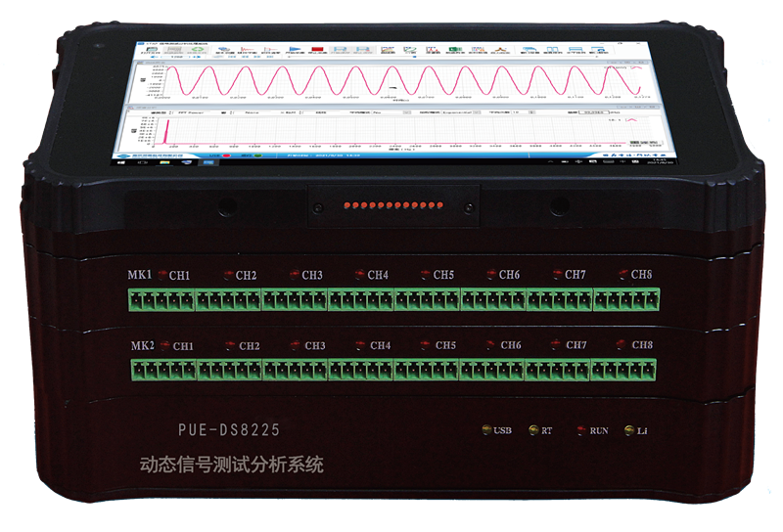Click the blue play arrow start toolbar icon
The image size is (783, 532).
coord(295,49)
